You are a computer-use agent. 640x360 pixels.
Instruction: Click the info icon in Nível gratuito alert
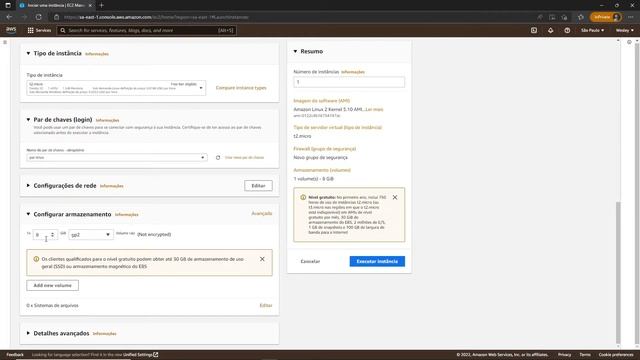pos(303,197)
